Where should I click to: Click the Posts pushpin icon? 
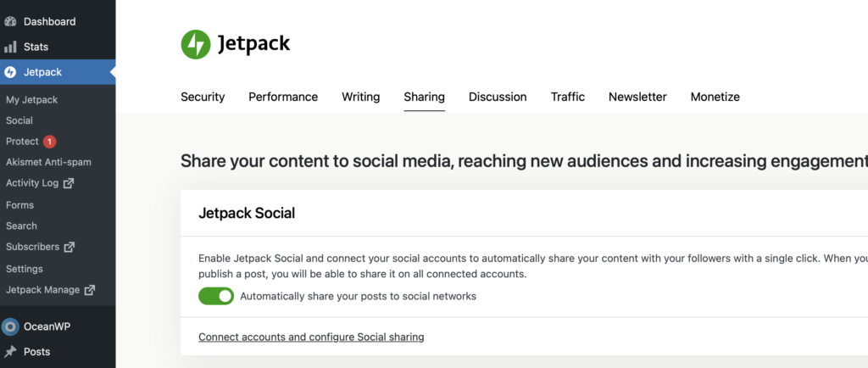(x=11, y=352)
